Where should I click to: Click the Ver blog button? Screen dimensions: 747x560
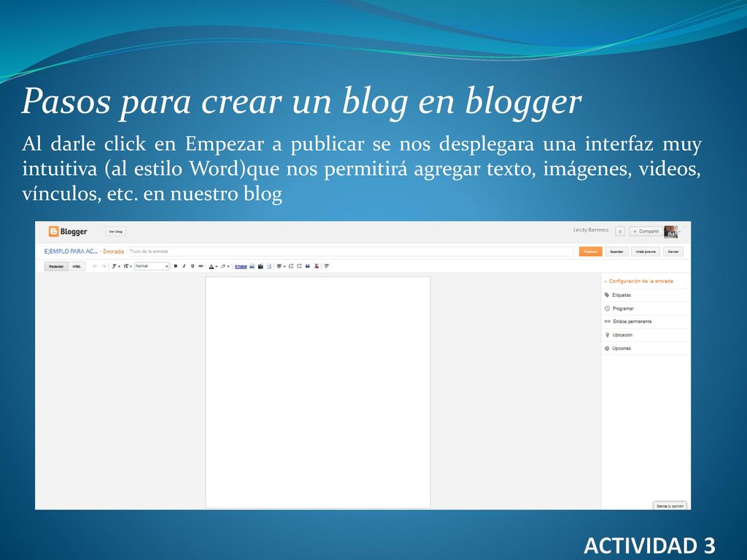115,232
